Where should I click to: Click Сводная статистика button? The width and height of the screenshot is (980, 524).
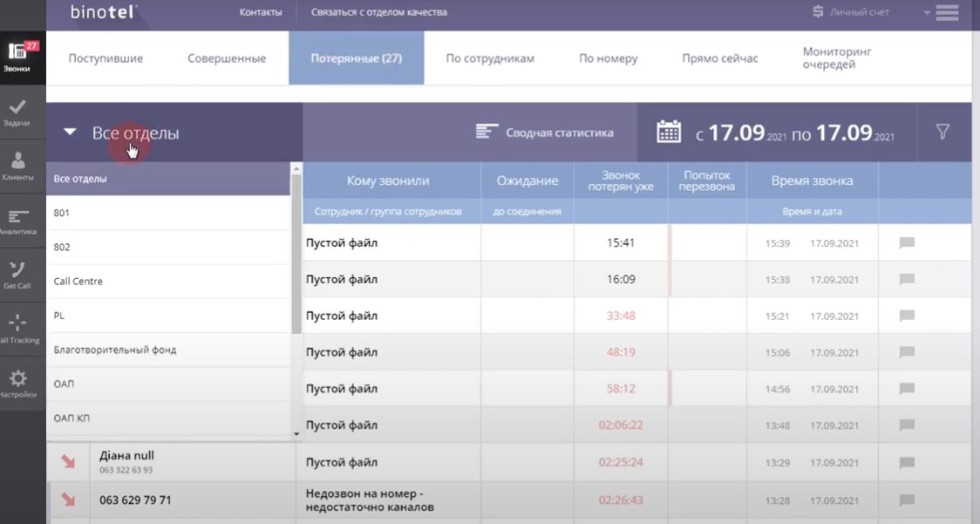(545, 133)
